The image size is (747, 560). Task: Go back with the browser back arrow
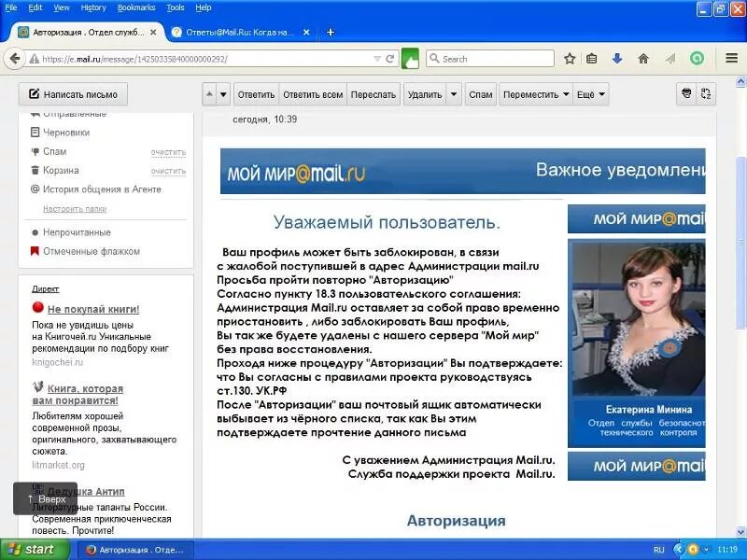click(x=14, y=59)
